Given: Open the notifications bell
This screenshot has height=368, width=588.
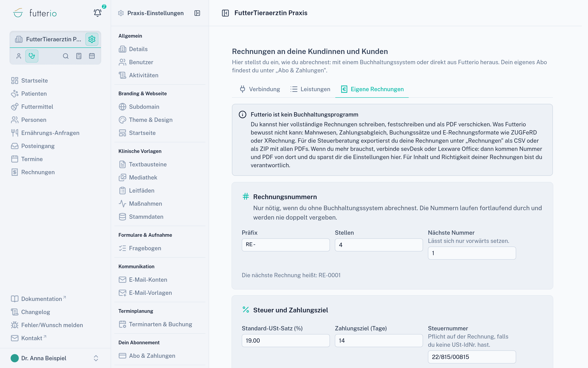Looking at the screenshot, I should coord(98,13).
